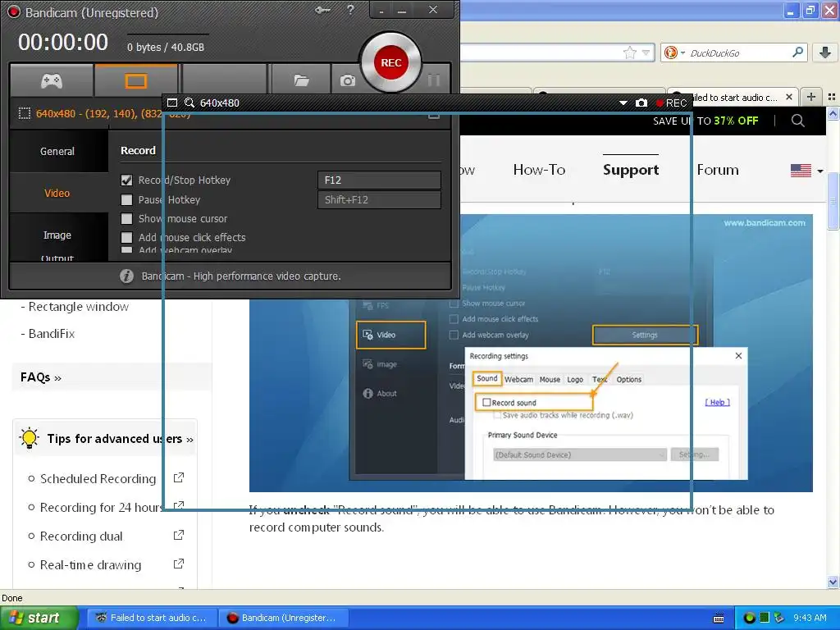The height and width of the screenshot is (630, 840).
Task: Click the SAVE UP TO 37% OFF link
Action: point(705,121)
